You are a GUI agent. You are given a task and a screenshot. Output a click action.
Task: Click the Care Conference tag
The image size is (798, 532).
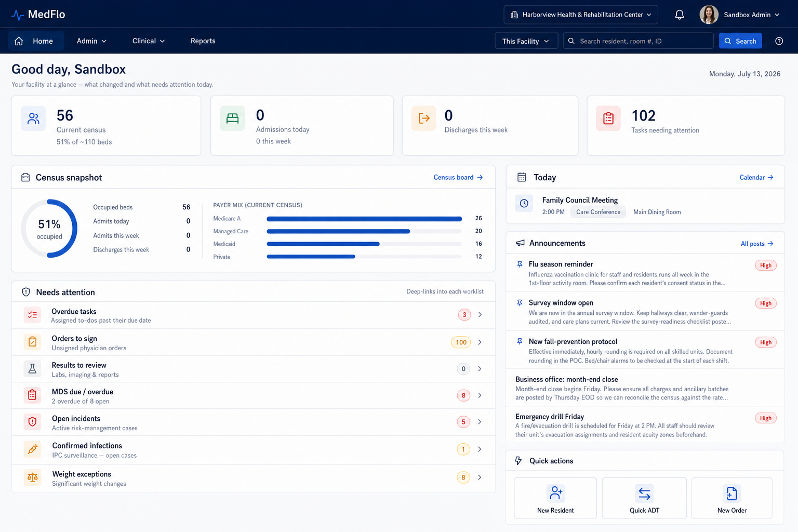coord(598,212)
